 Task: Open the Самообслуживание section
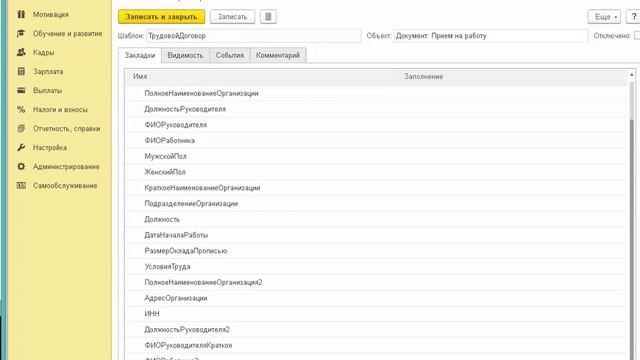pos(65,185)
